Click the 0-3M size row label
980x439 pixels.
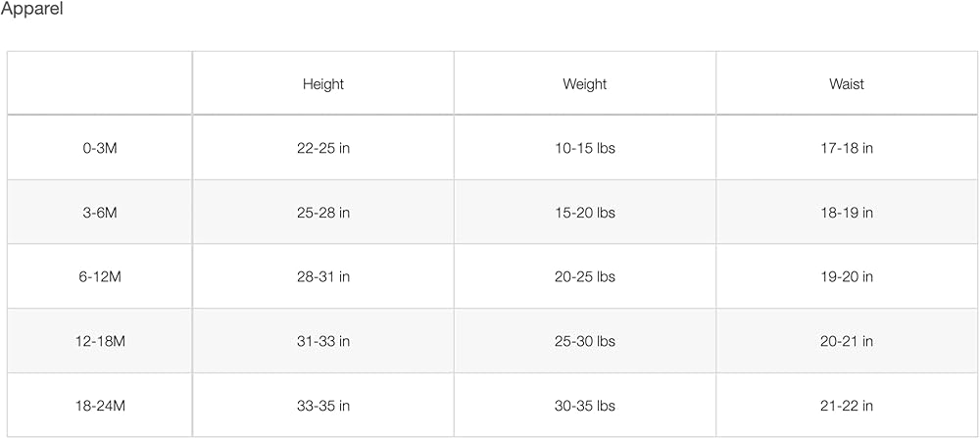click(x=100, y=149)
